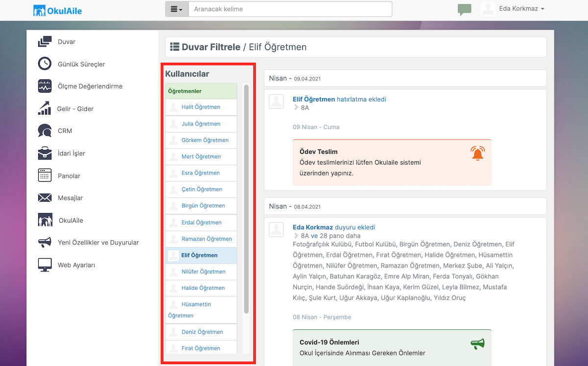Open Duvar in the sidebar menu

tap(67, 42)
